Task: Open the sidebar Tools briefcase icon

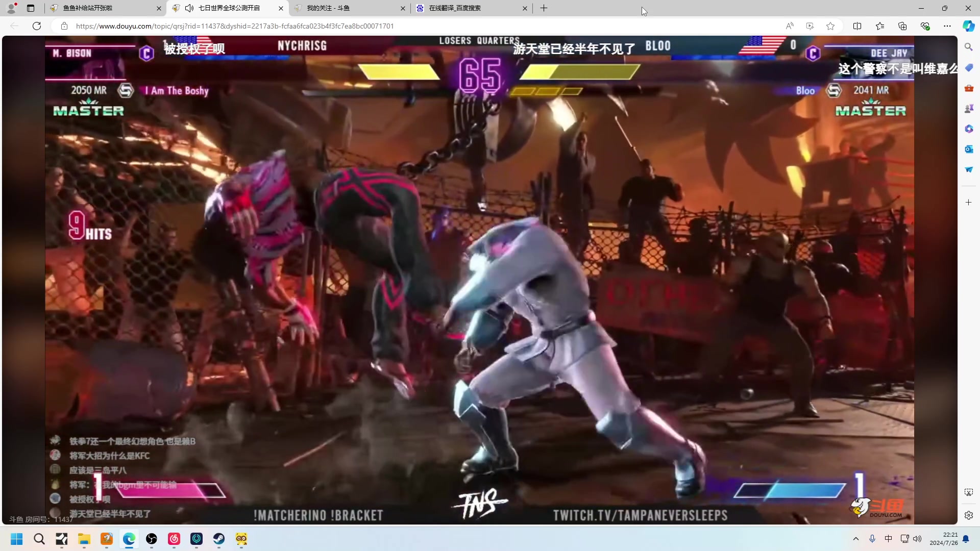Action: 969,88
